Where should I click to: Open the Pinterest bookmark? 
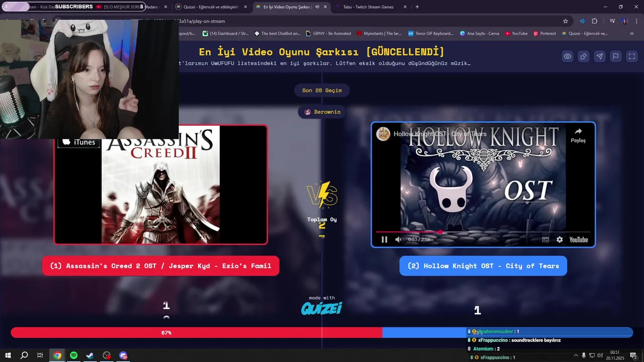coord(544,34)
